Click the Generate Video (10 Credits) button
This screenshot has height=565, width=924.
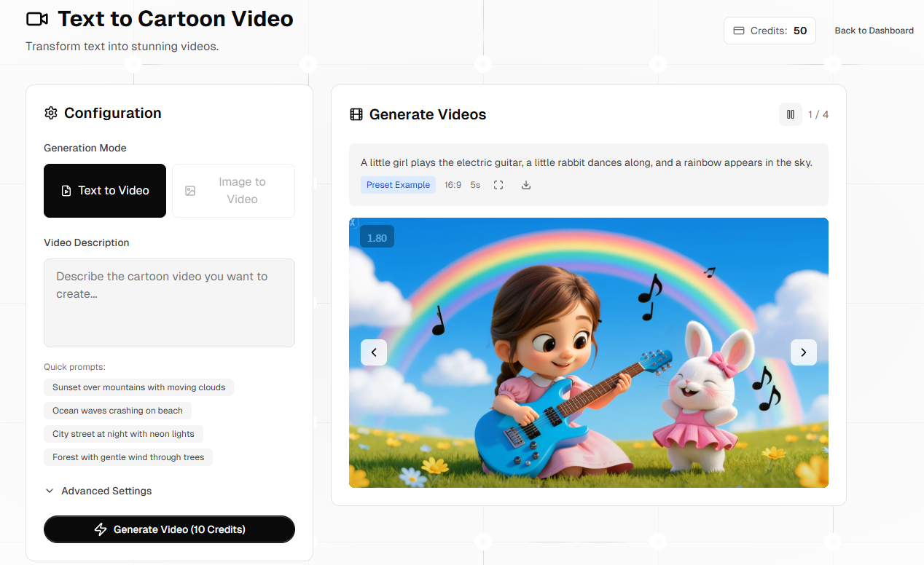169,529
